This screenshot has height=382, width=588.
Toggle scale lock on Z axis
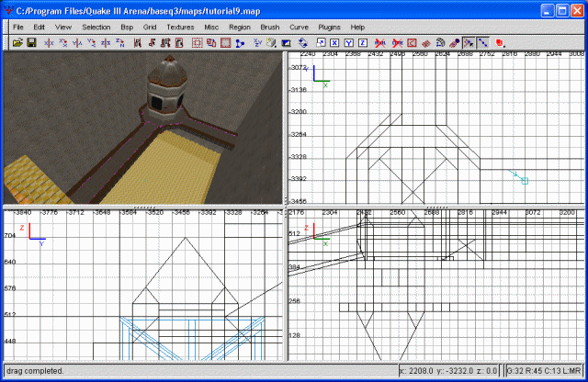(363, 43)
